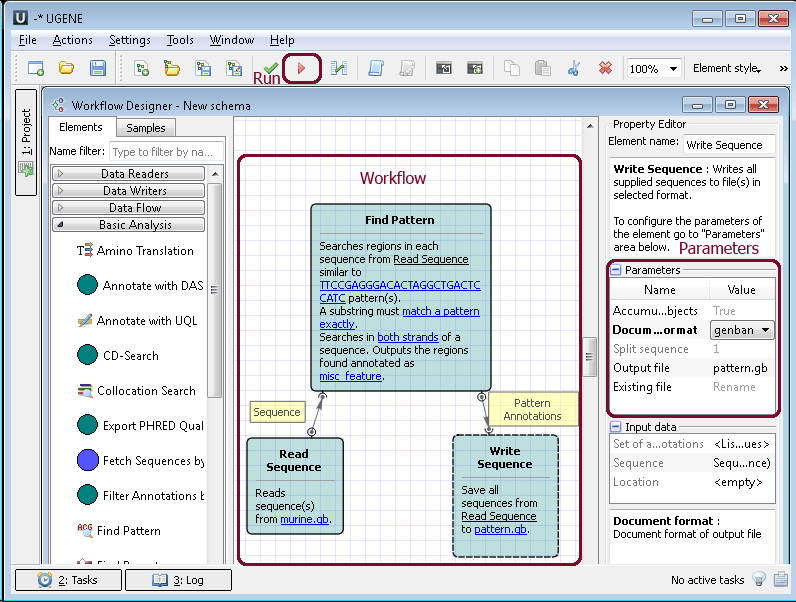Open the Window menu
796x602 pixels.
coord(231,40)
